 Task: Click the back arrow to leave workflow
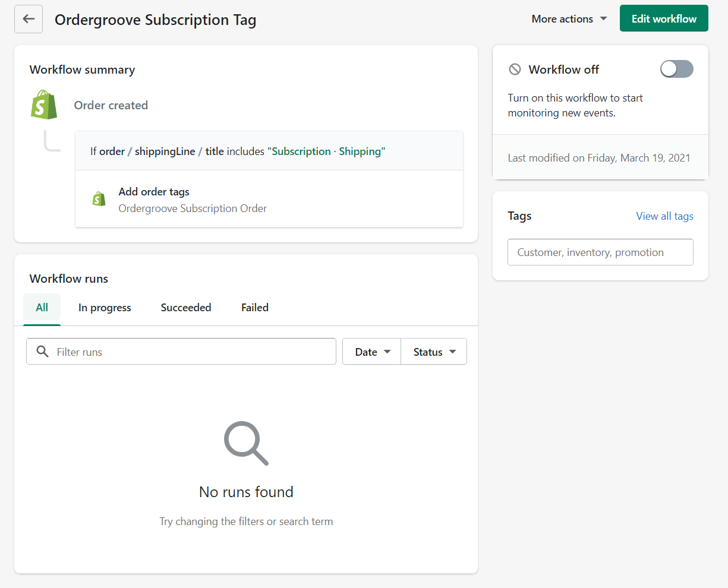[x=28, y=18]
